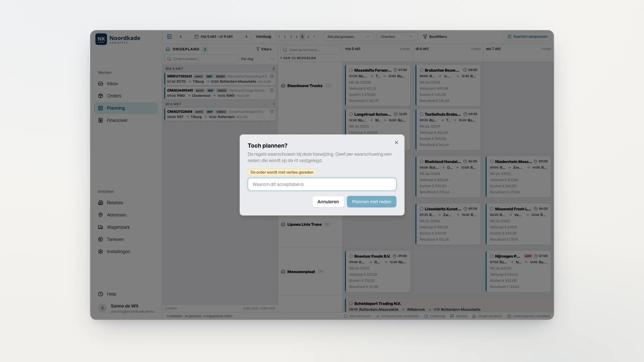Collapse the sidebar panel toggle icon

click(x=169, y=37)
